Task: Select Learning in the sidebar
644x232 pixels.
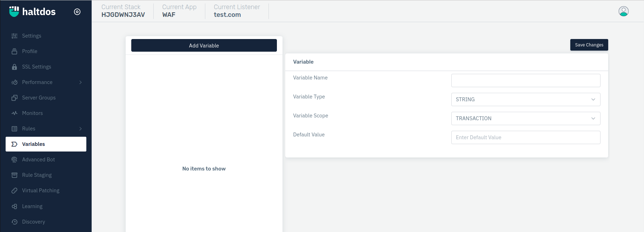Action: click(32, 206)
